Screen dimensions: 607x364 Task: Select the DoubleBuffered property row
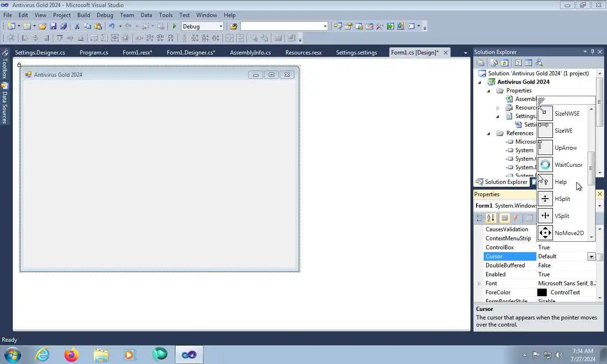click(540, 265)
